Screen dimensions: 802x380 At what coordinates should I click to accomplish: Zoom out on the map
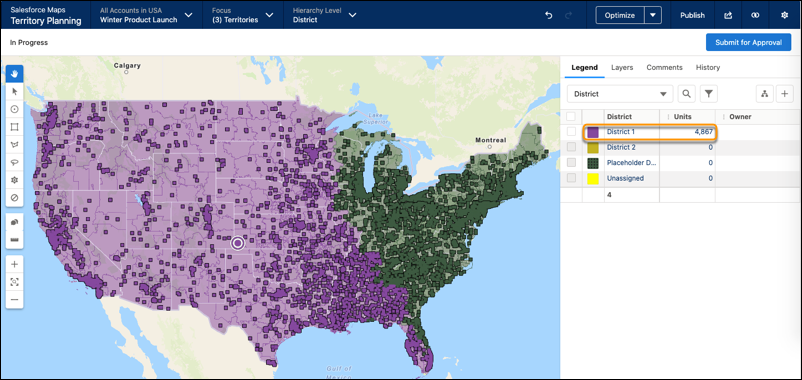pos(14,300)
